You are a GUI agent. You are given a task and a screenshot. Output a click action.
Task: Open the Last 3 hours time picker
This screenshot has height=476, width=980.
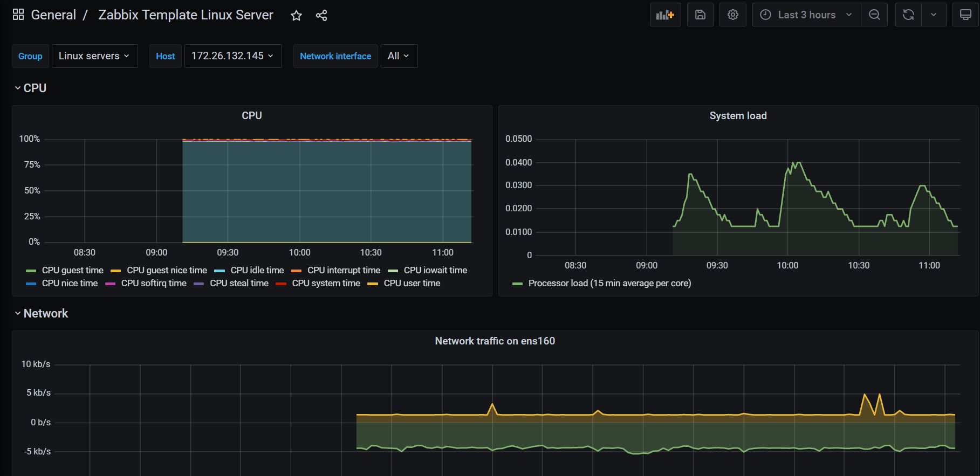(x=806, y=15)
